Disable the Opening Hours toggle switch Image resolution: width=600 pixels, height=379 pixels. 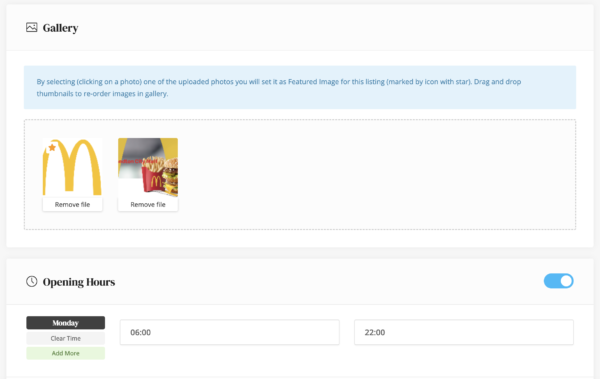pos(558,281)
